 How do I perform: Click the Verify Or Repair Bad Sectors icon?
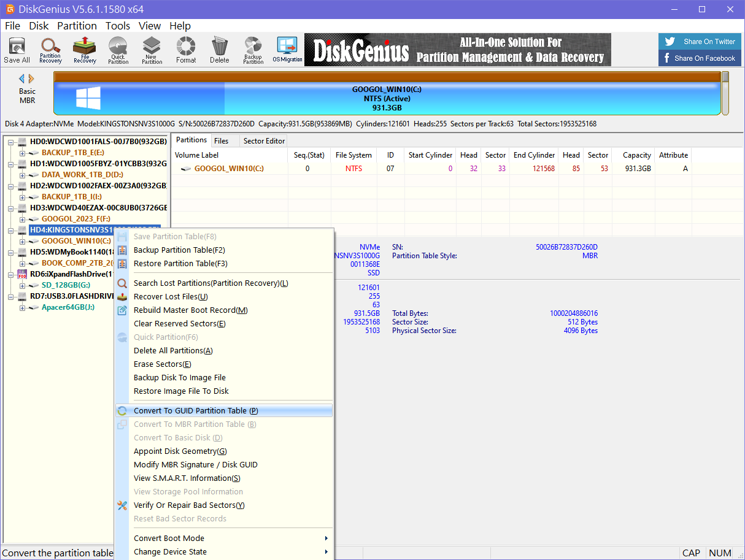point(122,505)
